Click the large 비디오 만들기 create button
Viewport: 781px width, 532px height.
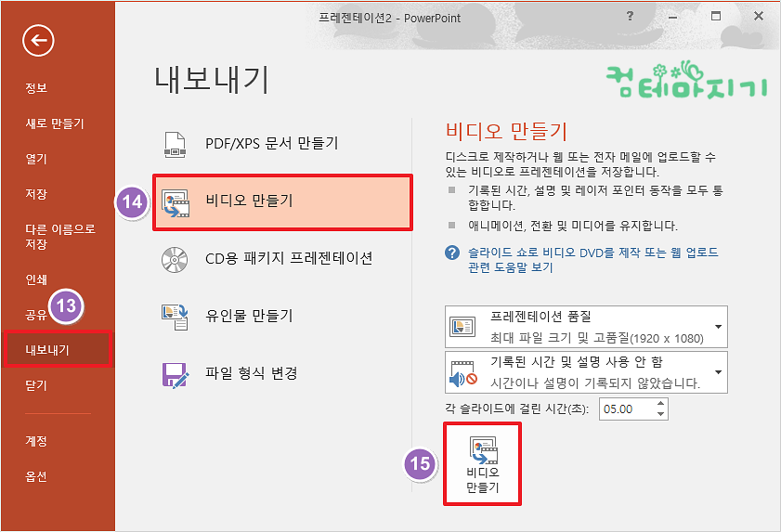coord(482,464)
